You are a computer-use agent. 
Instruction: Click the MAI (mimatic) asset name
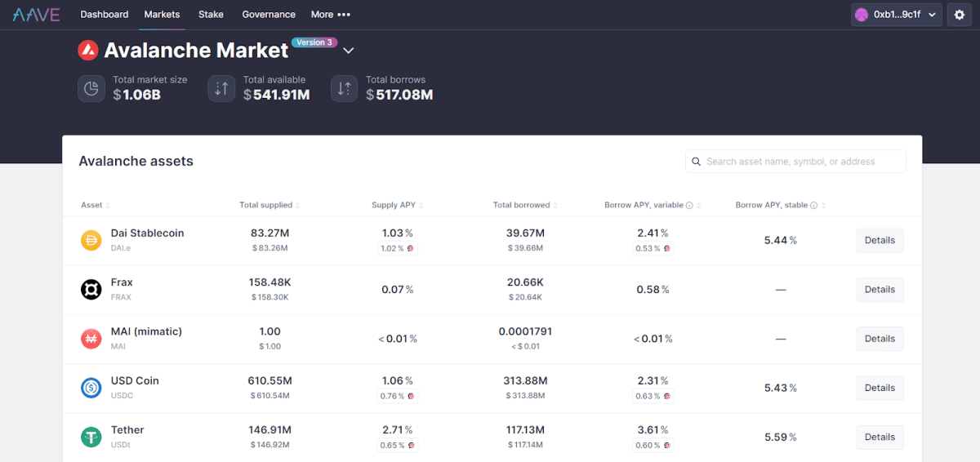coord(146,331)
